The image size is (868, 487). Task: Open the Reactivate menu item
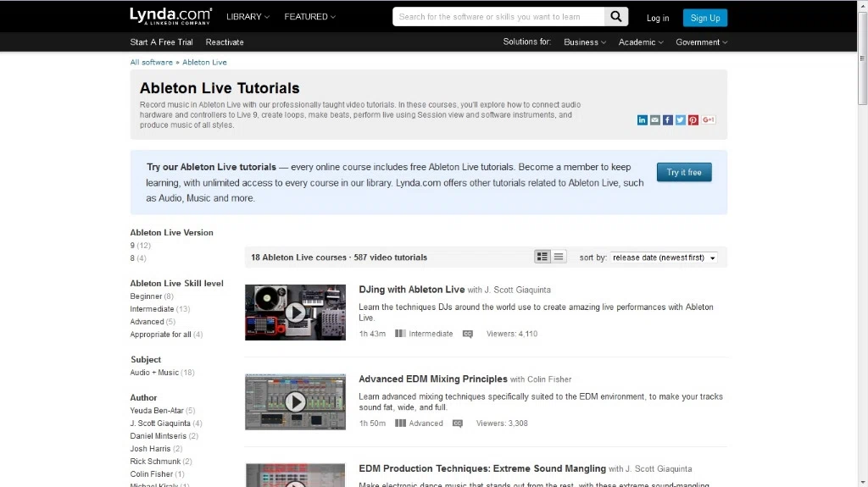click(224, 42)
